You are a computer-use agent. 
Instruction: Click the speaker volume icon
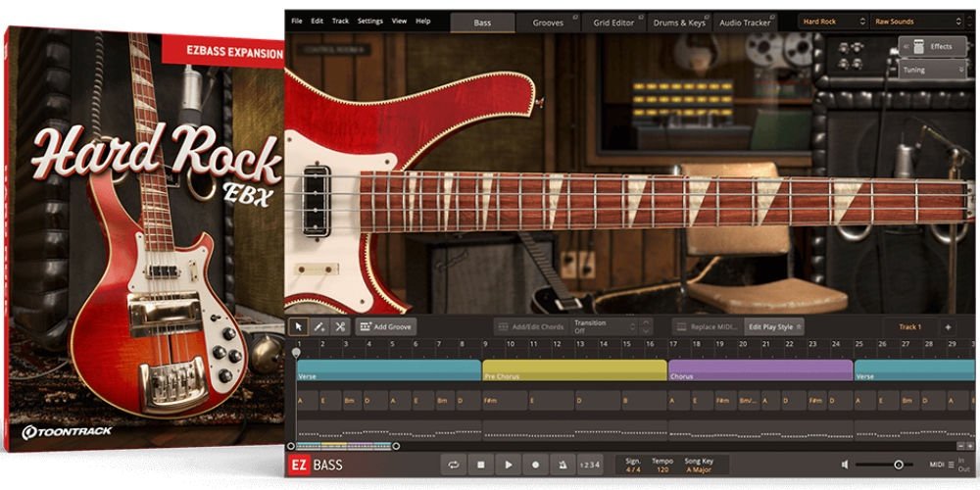click(845, 465)
